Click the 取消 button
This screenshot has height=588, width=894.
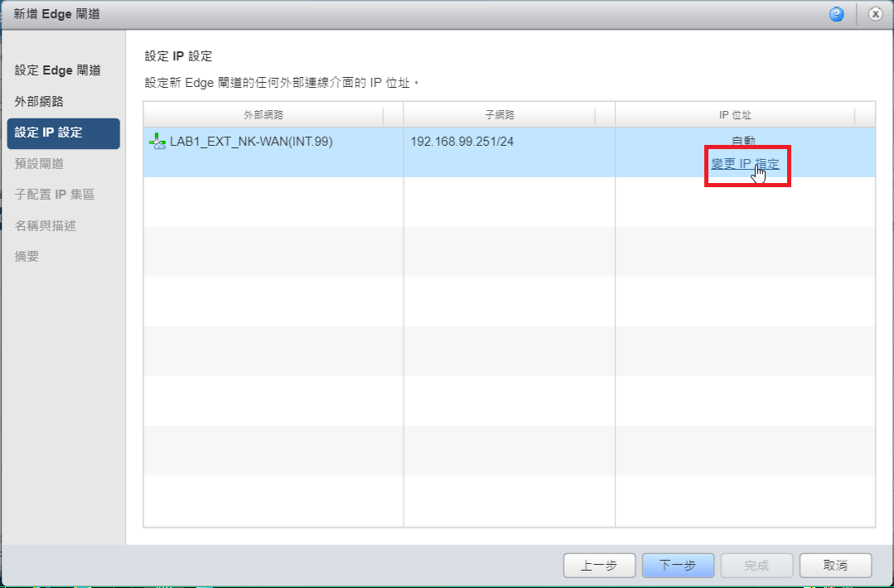point(835,565)
